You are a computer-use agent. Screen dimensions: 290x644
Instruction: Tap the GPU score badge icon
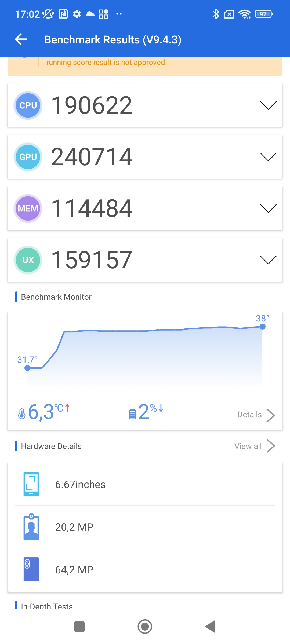pyautogui.click(x=28, y=157)
